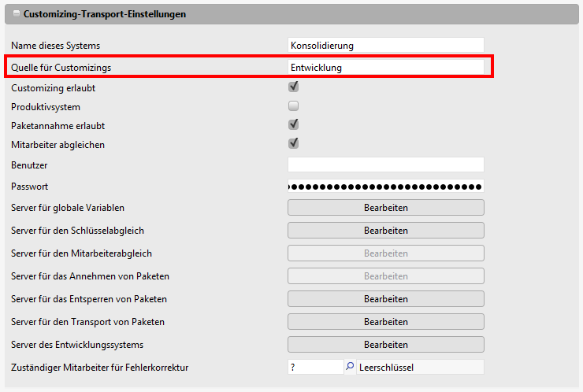Click the Name dieses Systems field
Image resolution: width=583 pixels, height=392 pixels.
(x=385, y=46)
